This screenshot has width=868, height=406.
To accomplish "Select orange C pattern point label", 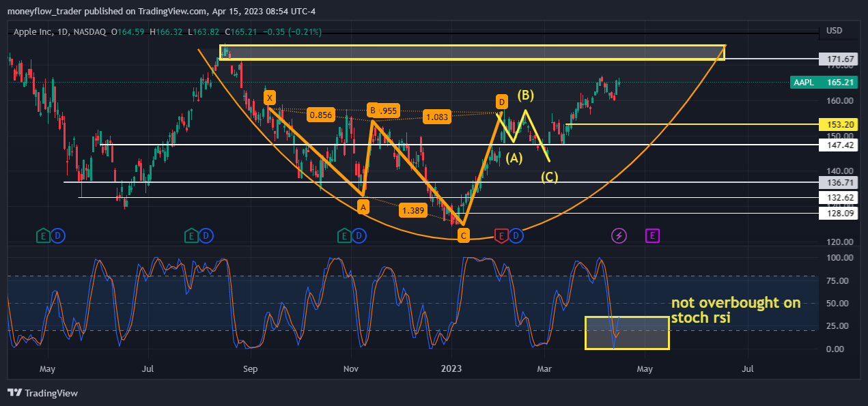I will point(464,236).
